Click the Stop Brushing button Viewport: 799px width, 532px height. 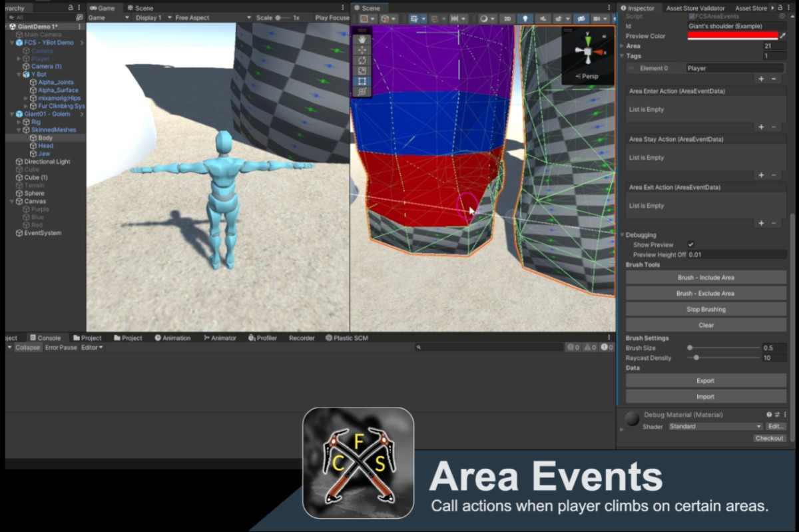pos(706,309)
